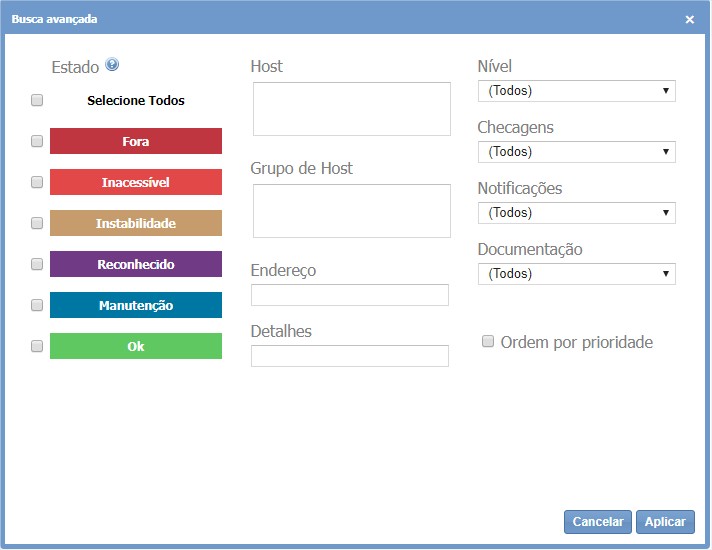Close the Busca avançada dialog
The width and height of the screenshot is (712, 550).
pyautogui.click(x=690, y=19)
